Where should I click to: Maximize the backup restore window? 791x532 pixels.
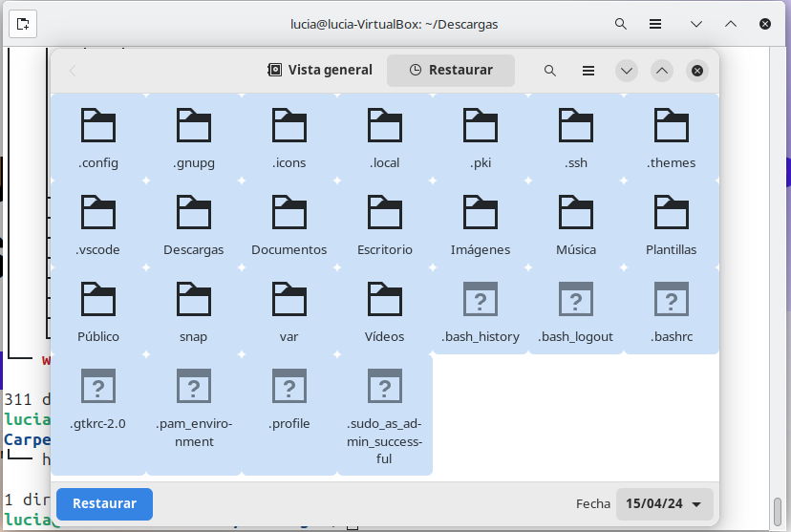pyautogui.click(x=662, y=71)
